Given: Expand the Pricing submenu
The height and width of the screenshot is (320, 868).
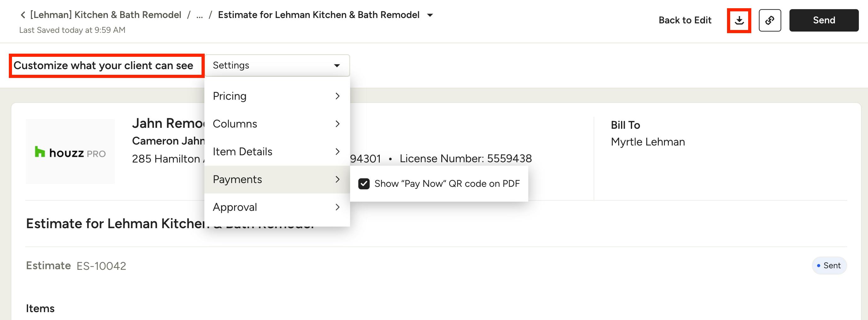Looking at the screenshot, I should point(277,96).
